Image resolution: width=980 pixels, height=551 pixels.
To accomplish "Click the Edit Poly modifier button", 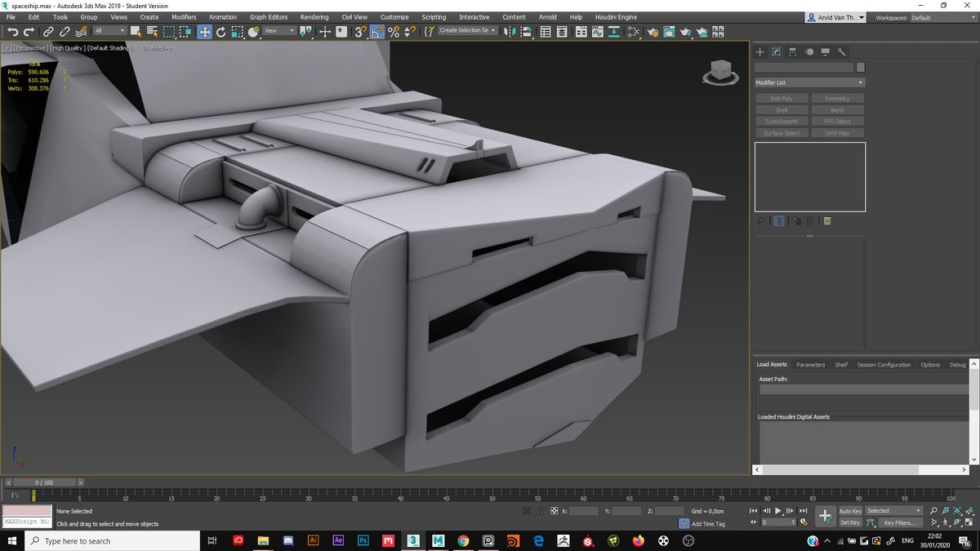I will coord(782,98).
